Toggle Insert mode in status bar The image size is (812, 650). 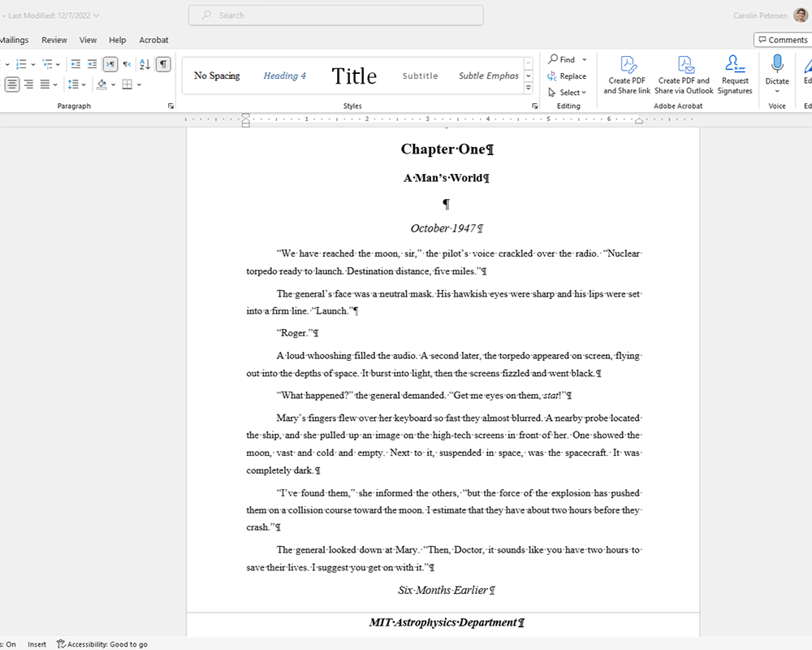[x=37, y=644]
